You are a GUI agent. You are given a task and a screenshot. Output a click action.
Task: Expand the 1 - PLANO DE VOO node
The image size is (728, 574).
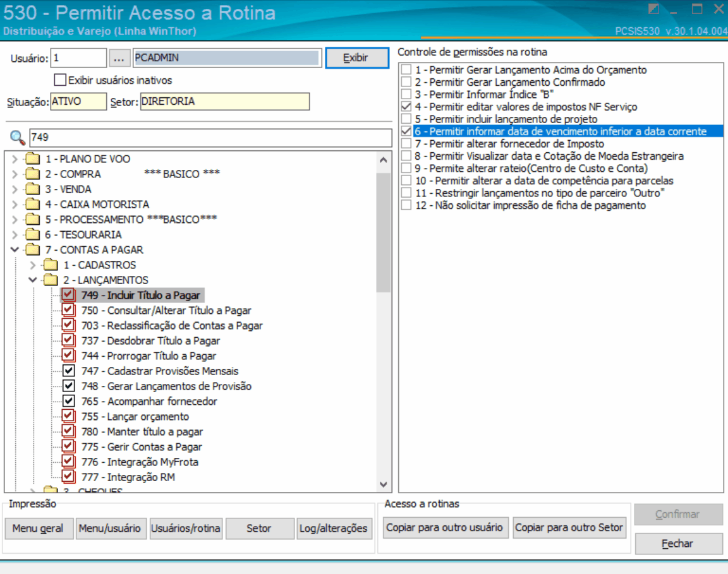click(x=15, y=159)
